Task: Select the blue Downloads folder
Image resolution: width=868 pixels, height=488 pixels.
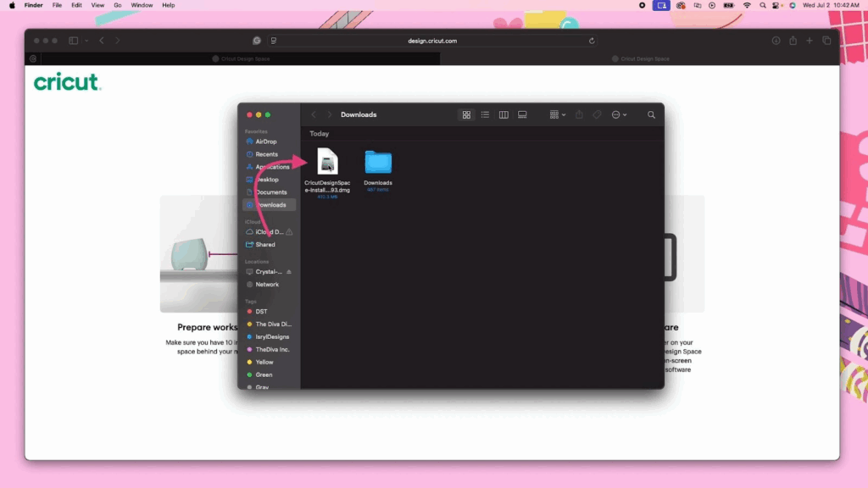Action: (378, 170)
